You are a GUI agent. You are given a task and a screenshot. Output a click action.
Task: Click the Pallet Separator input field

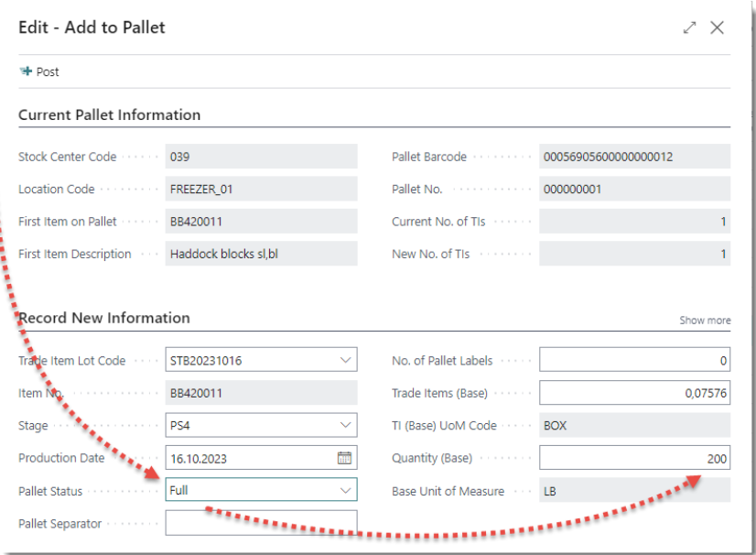261,524
